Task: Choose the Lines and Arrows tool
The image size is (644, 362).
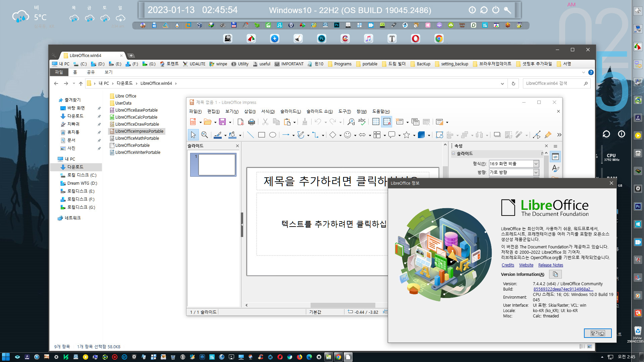Action: (x=286, y=135)
